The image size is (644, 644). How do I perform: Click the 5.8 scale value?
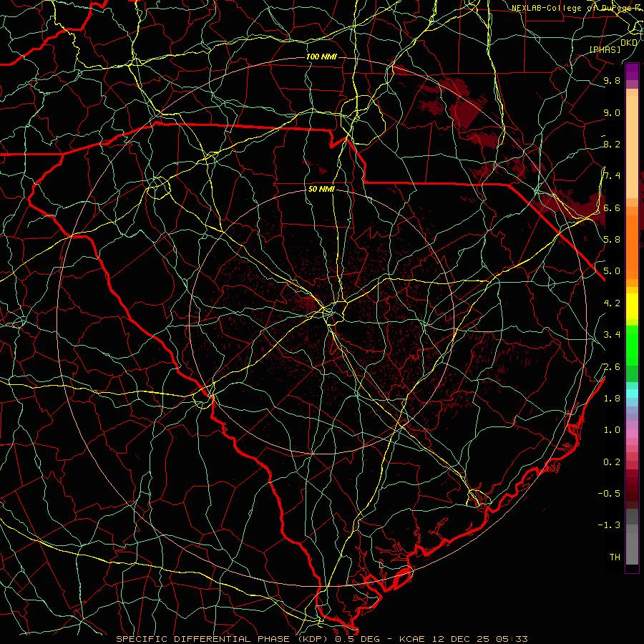612,240
